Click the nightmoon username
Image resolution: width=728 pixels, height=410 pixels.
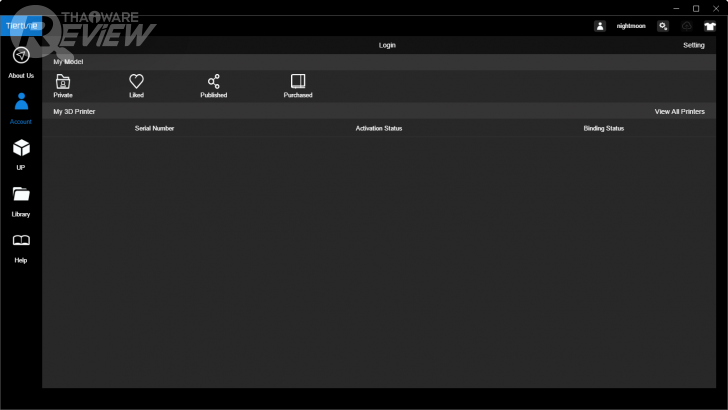click(631, 26)
